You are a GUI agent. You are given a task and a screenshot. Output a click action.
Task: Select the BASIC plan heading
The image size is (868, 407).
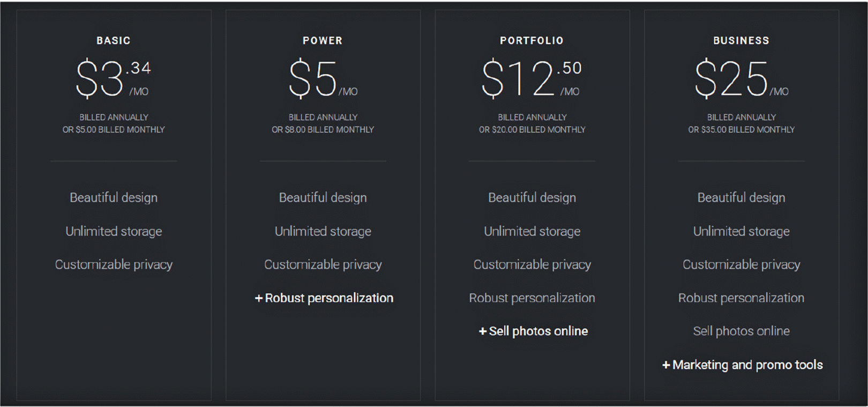[113, 40]
